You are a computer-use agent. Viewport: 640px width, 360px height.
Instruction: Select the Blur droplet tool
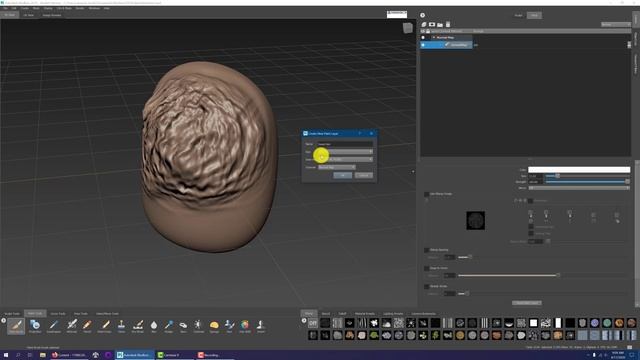pos(154,326)
